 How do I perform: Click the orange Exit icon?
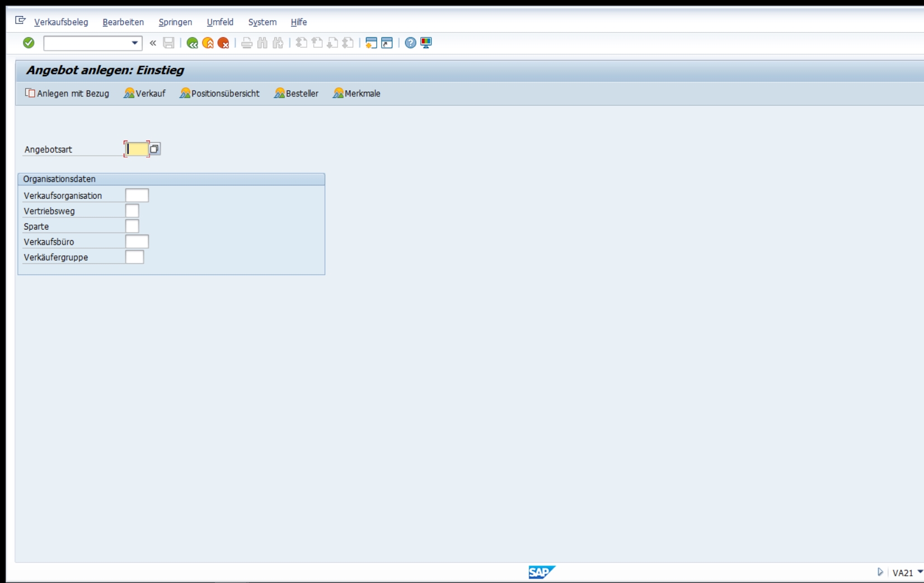pyautogui.click(x=208, y=43)
